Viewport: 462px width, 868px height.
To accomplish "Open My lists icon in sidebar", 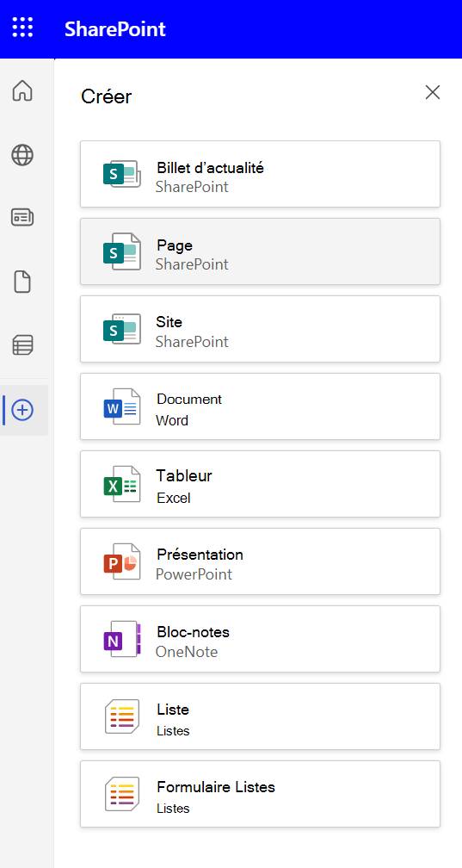I will (x=22, y=344).
